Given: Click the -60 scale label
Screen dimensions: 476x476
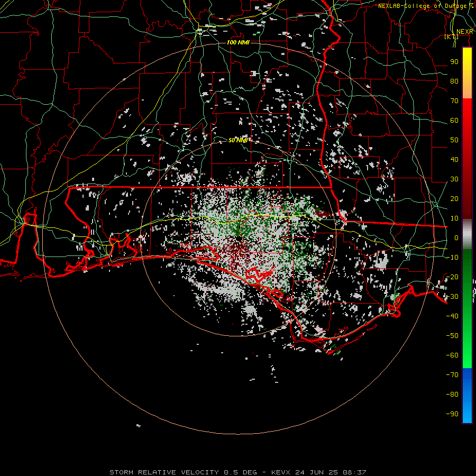Looking at the screenshot, I should click(x=452, y=355).
